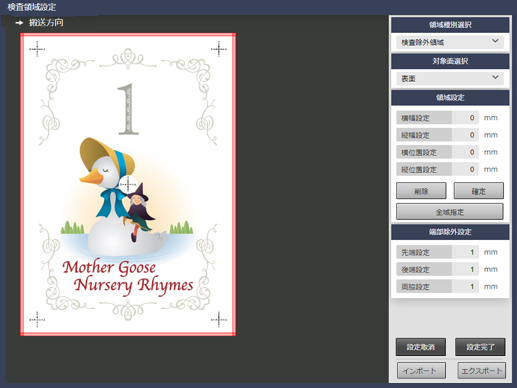Click the 搬送方向 label text
This screenshot has height=388, width=517.
[x=46, y=22]
